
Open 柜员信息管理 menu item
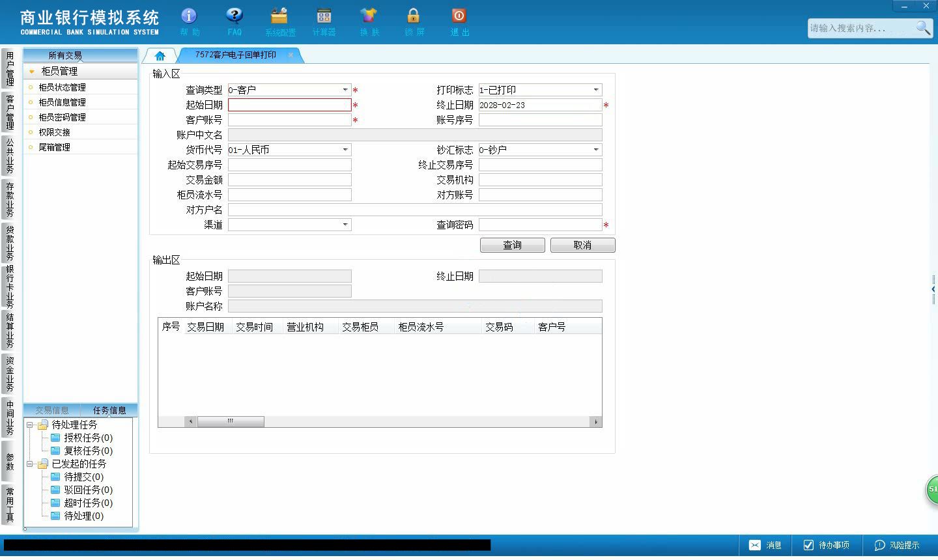62,102
